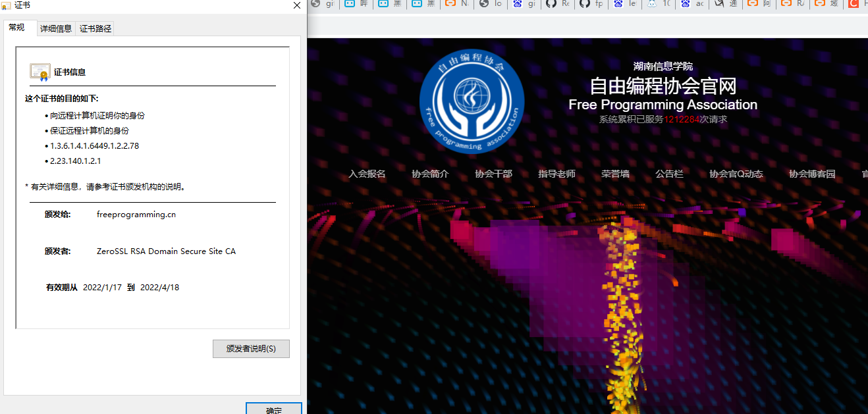The height and width of the screenshot is (414, 868).
Task: Click the 1212284 request counter
Action: coord(682,120)
